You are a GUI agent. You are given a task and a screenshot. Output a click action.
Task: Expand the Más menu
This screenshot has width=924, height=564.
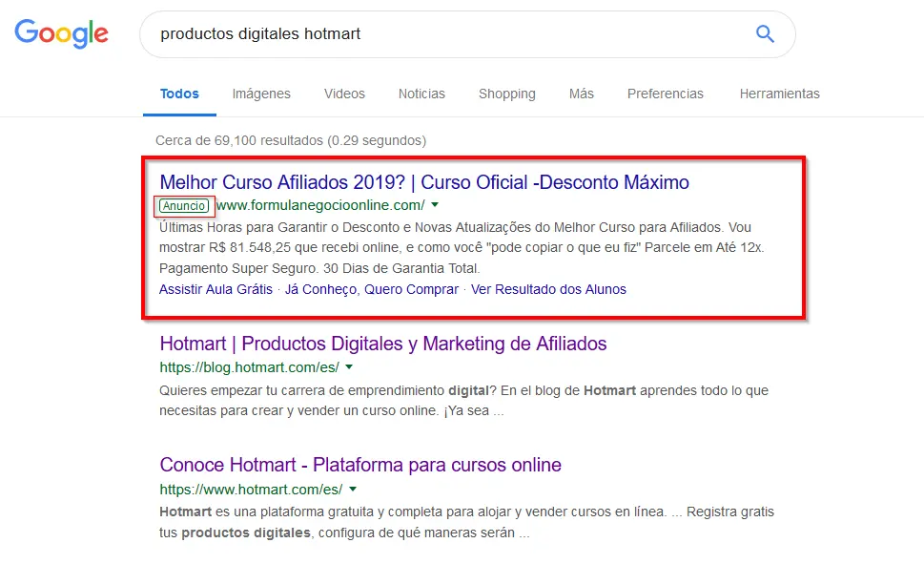[581, 94]
